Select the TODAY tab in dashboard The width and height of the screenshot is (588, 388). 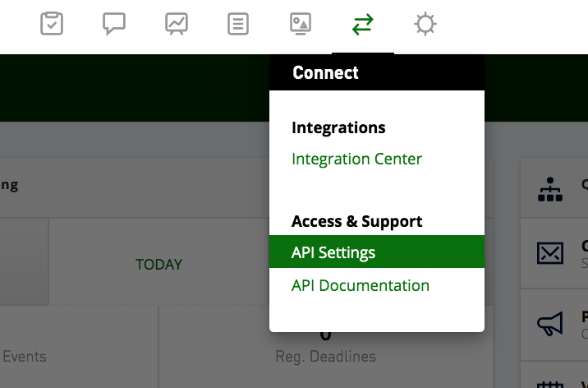[x=158, y=265]
